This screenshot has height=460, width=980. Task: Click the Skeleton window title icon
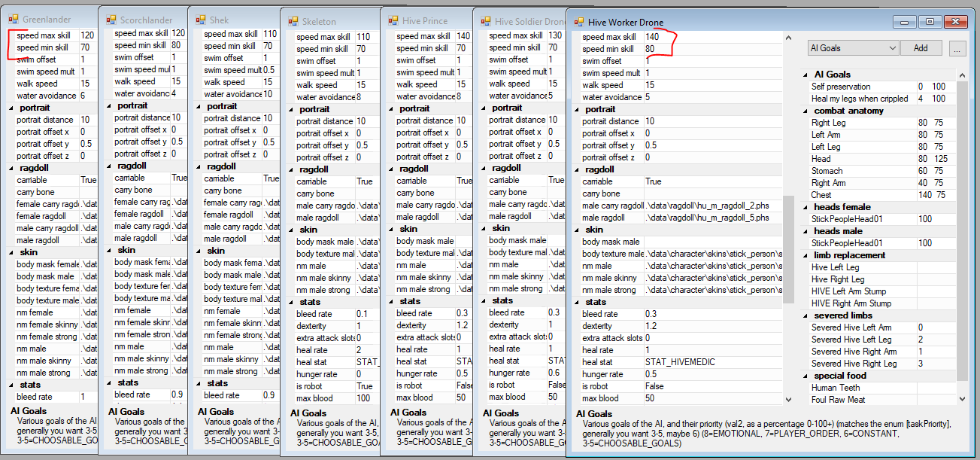click(293, 21)
